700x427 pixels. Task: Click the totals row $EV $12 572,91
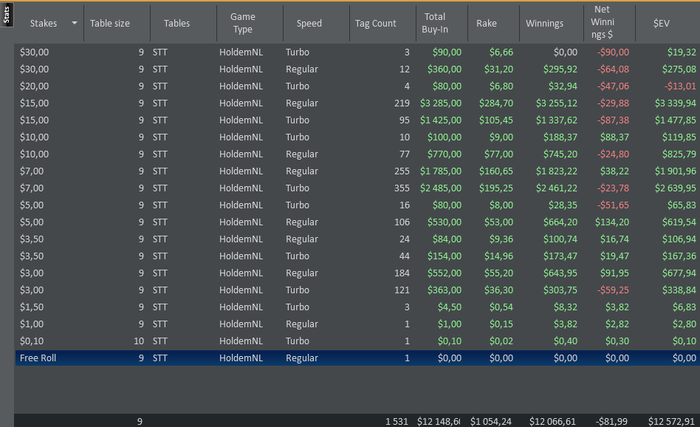pos(671,421)
